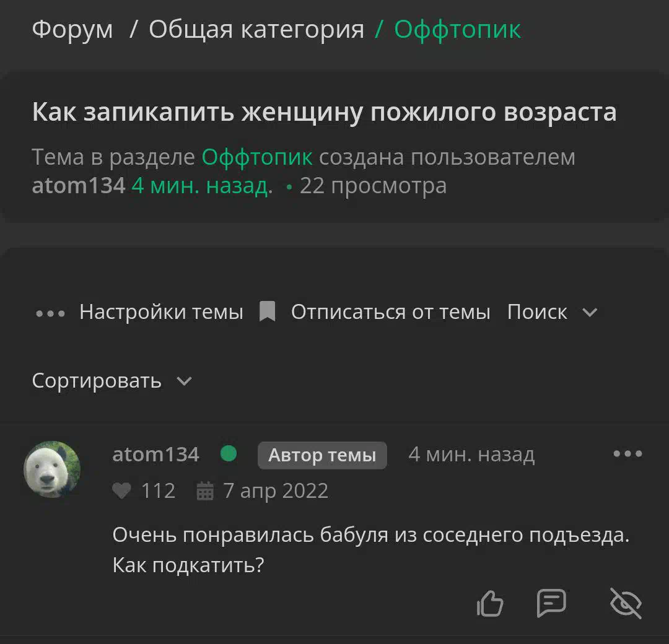Go to Общая категория breadcrumb
This screenshot has width=669, height=644.
(256, 30)
